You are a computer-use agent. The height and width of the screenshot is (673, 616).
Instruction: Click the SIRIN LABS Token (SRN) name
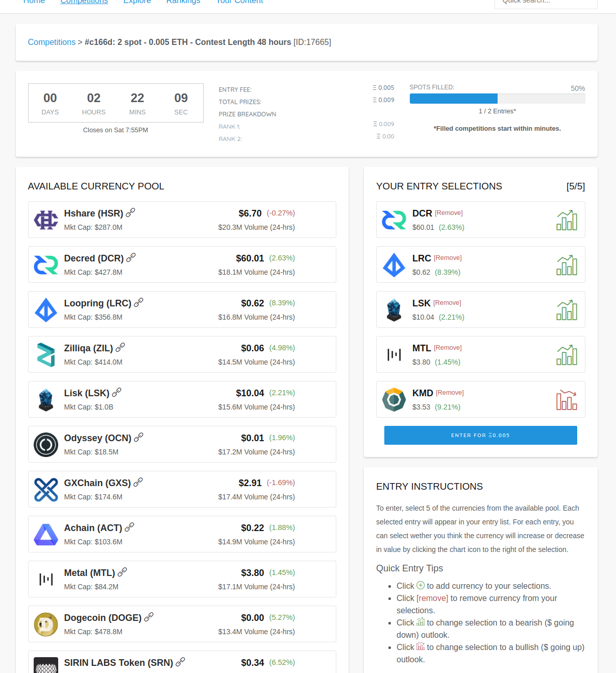119,663
